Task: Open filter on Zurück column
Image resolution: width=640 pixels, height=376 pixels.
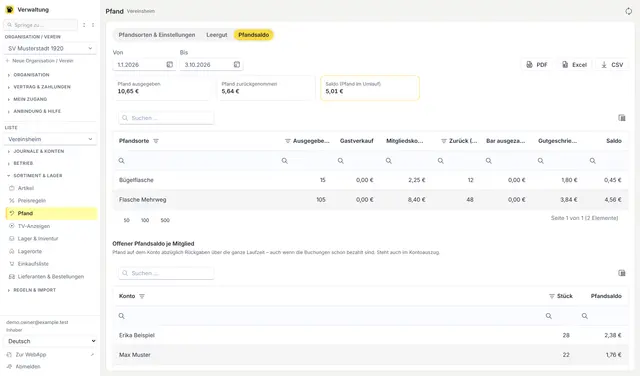Action: click(444, 141)
